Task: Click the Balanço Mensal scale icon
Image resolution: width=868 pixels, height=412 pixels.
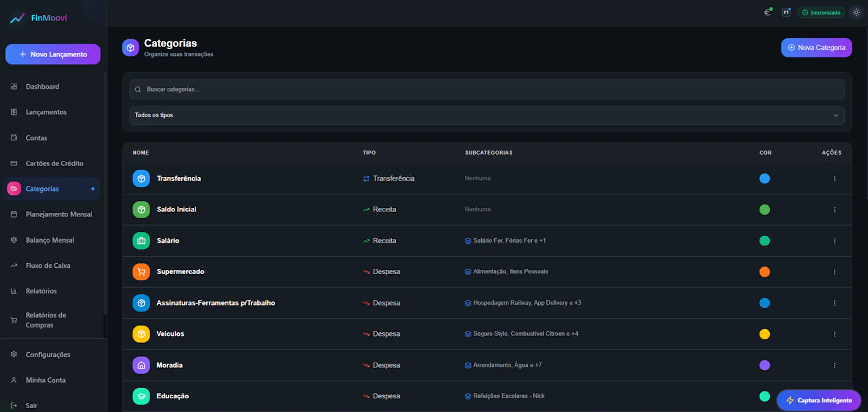Action: pyautogui.click(x=14, y=240)
